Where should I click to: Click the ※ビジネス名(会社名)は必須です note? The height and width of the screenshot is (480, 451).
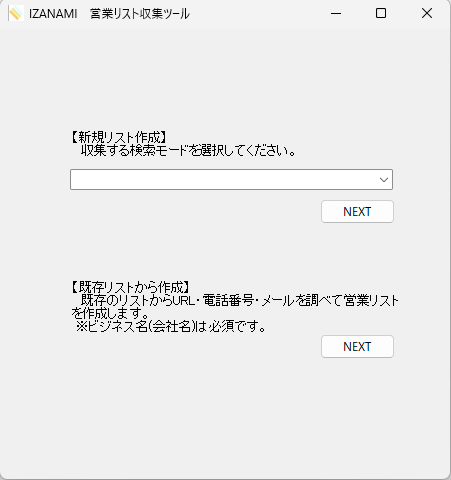[171, 327]
